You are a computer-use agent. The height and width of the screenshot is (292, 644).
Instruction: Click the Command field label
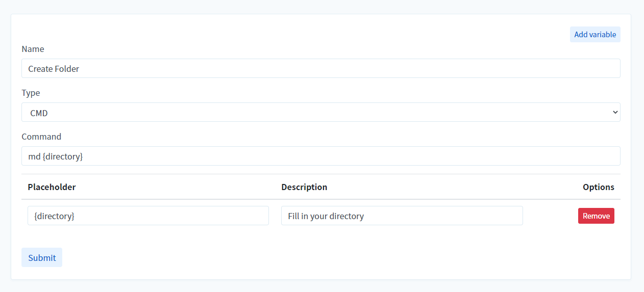pos(41,137)
